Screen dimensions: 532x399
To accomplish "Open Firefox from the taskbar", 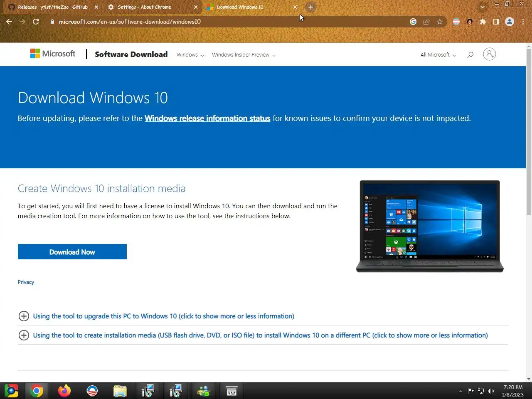I will click(64, 391).
